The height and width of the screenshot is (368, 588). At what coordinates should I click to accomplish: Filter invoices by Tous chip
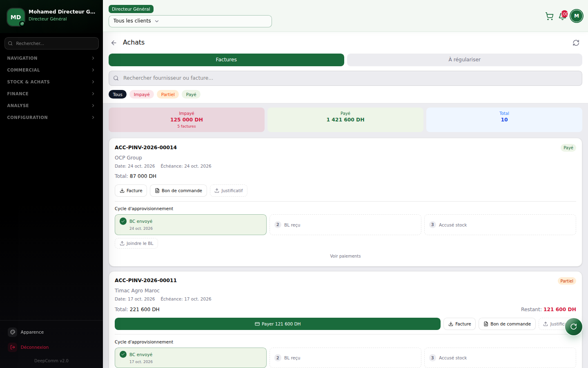click(118, 94)
